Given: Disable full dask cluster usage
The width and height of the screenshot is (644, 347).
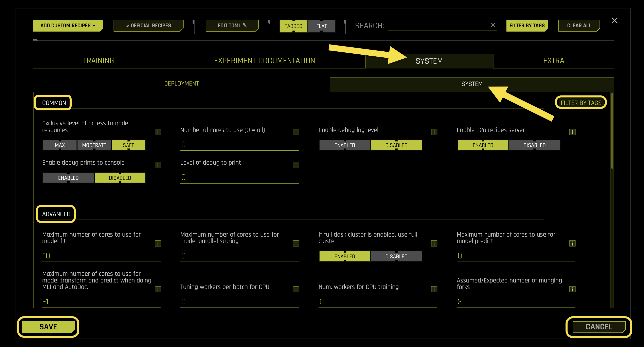Looking at the screenshot, I should click(396, 256).
